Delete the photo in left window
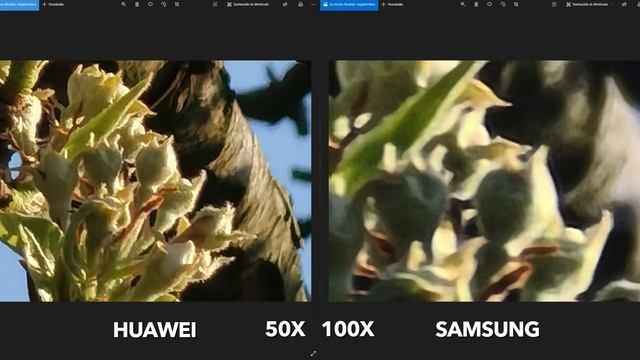This screenshot has width=640, height=360. click(x=137, y=4)
